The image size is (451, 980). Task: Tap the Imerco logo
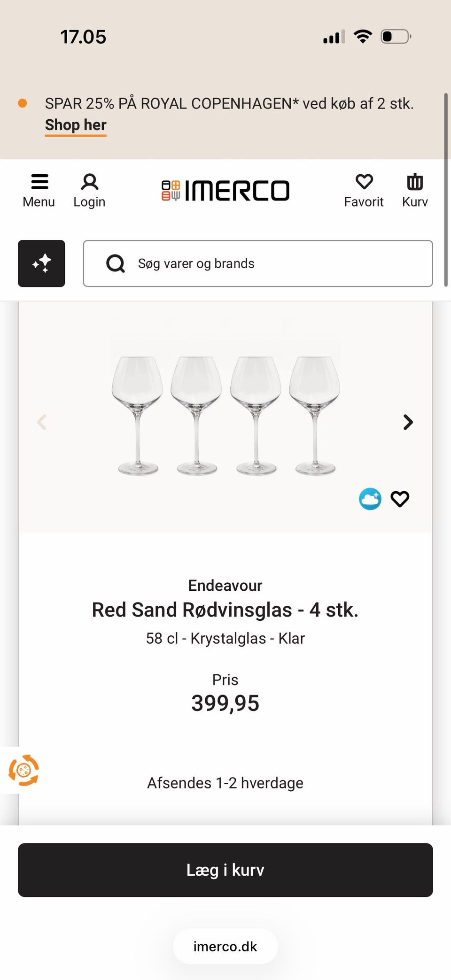click(x=225, y=190)
